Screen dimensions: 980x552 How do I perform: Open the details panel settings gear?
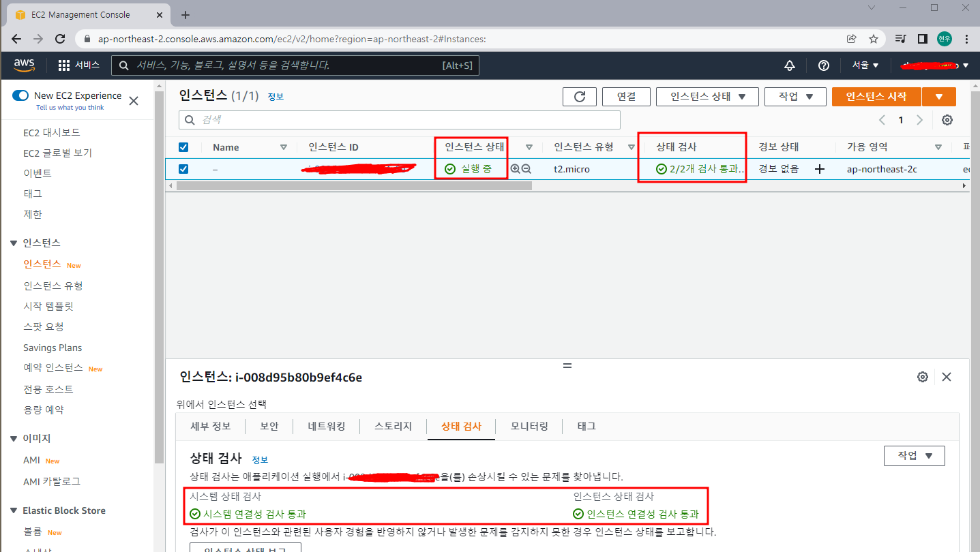[x=923, y=376]
